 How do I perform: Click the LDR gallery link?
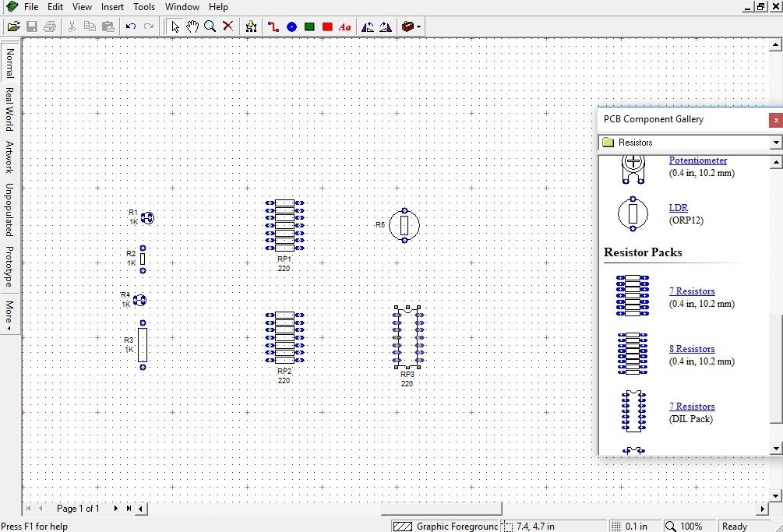(678, 208)
